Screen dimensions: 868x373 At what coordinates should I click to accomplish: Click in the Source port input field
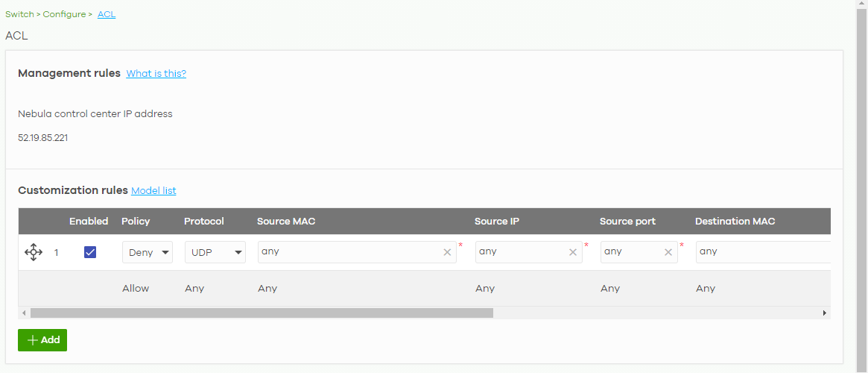(x=630, y=252)
